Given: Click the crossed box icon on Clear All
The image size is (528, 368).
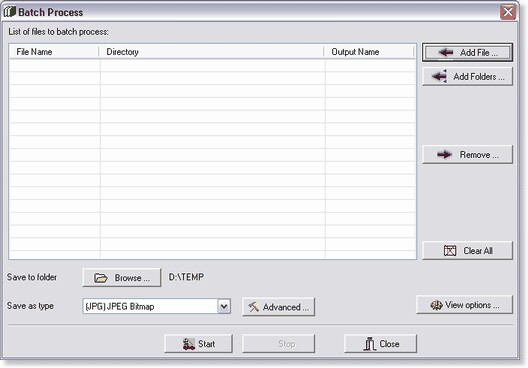Looking at the screenshot, I should [x=450, y=250].
